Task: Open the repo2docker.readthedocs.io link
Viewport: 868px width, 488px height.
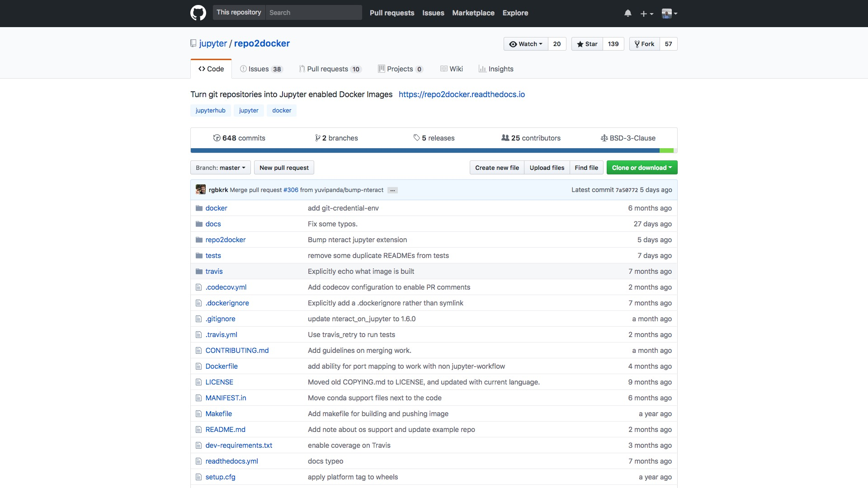Action: (462, 94)
